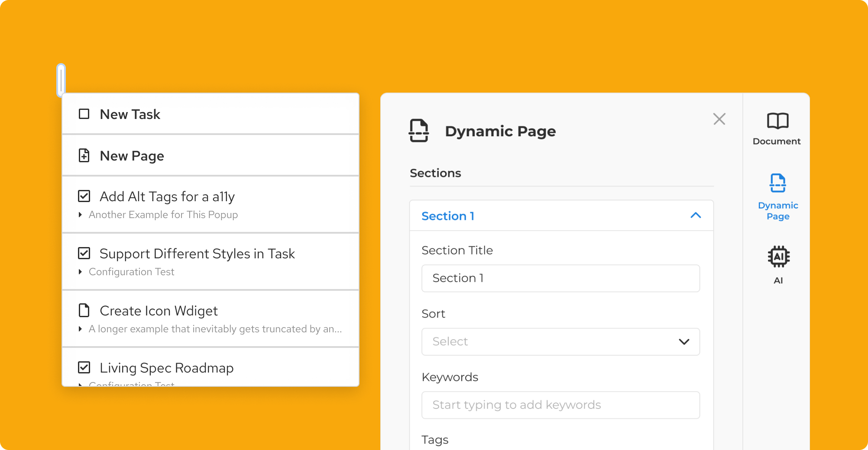Toggle checkbox for Support Different Styles in Task
The width and height of the screenshot is (868, 450).
pos(84,254)
